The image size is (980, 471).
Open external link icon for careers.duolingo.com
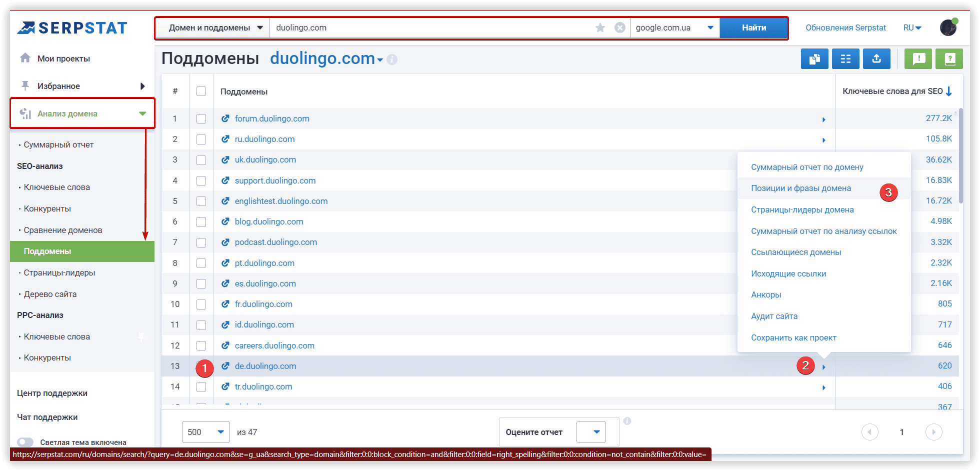(225, 345)
